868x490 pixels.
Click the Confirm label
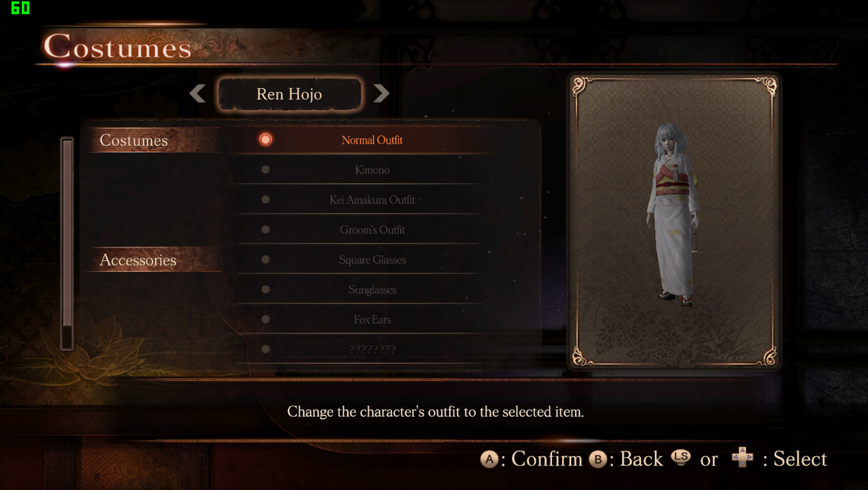click(547, 460)
